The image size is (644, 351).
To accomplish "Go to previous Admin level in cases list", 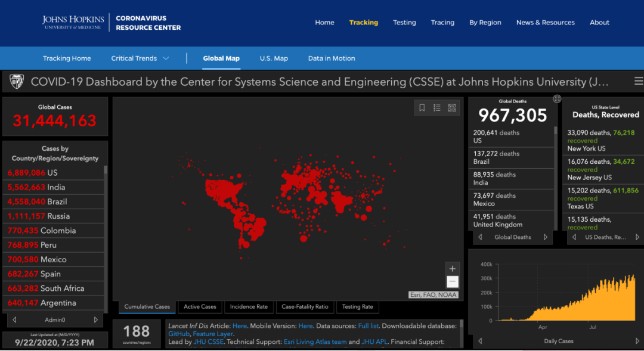I will 14,320.
